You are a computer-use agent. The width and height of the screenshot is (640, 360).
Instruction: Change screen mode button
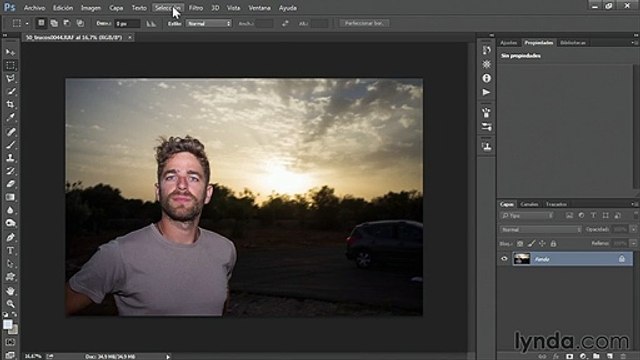[x=10, y=355]
